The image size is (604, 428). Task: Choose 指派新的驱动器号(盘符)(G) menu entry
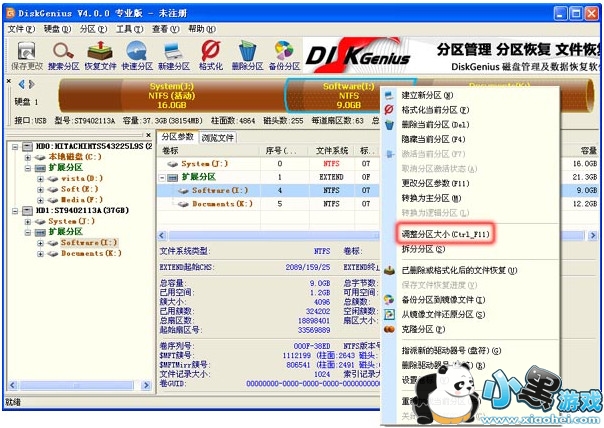pos(470,351)
